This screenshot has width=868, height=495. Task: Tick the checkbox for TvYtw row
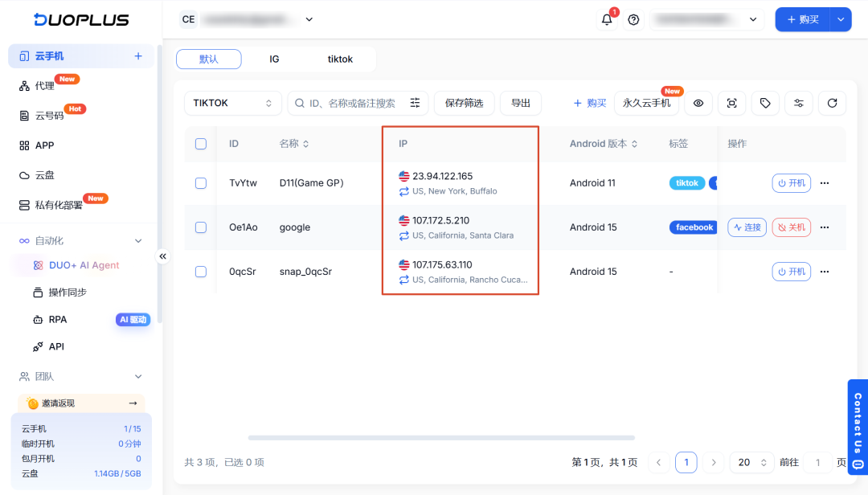click(201, 183)
